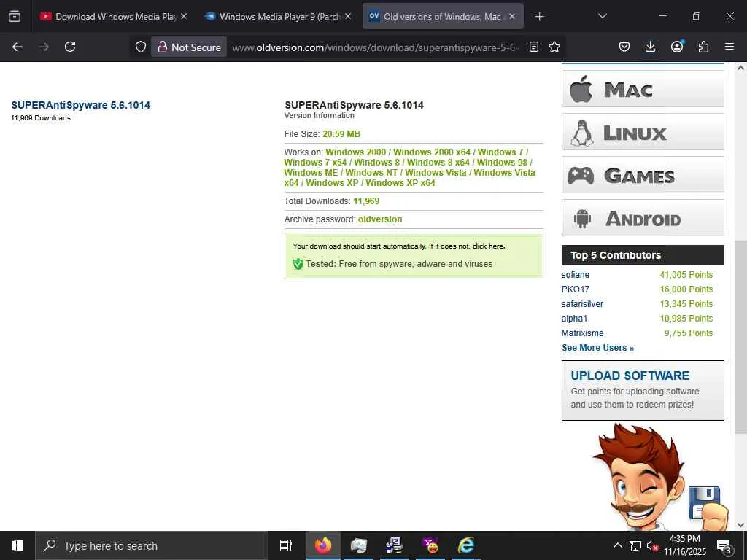Open tracking protection shield icon
747x560 pixels.
(141, 47)
